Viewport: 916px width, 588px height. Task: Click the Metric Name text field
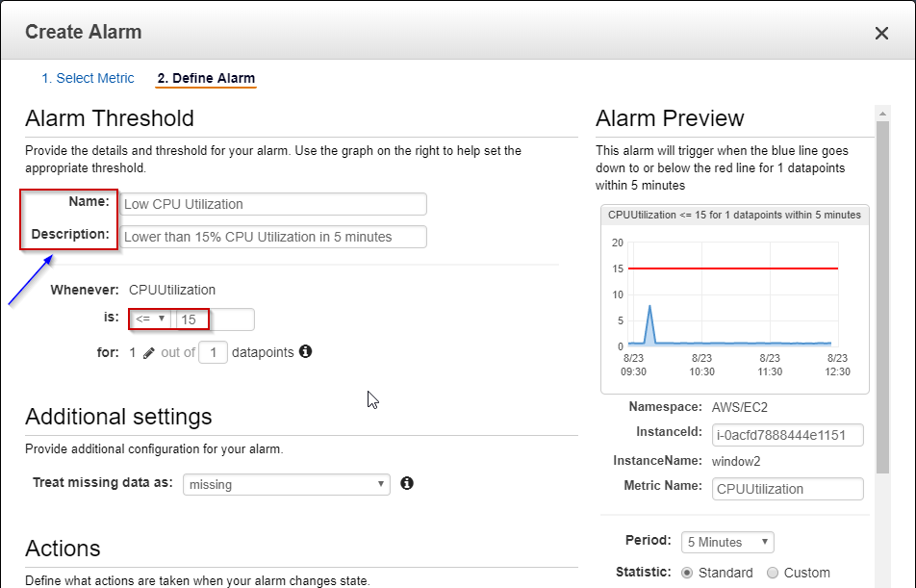point(787,489)
